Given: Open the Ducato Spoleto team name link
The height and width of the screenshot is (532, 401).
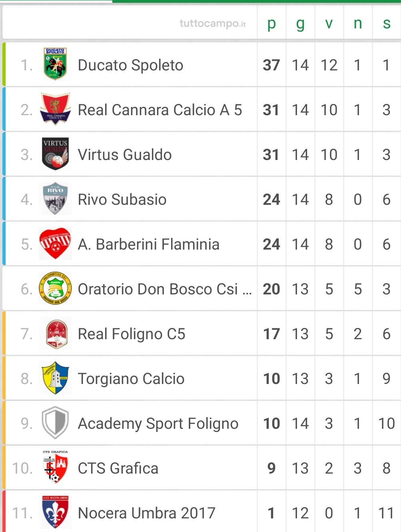Looking at the screenshot, I should [x=130, y=65].
